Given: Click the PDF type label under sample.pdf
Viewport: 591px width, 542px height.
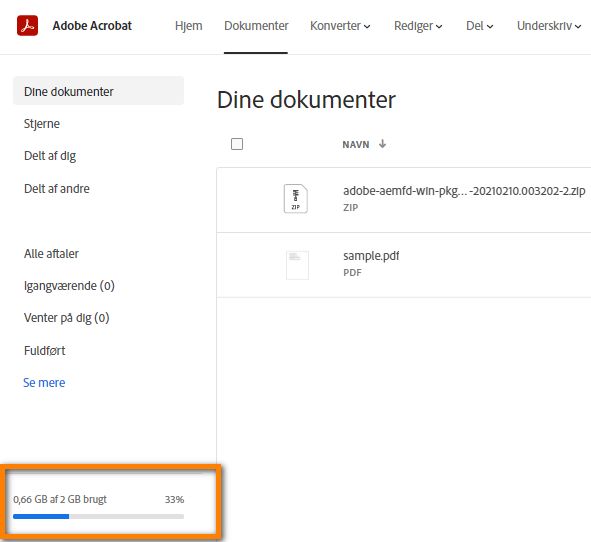Looking at the screenshot, I should 352,273.
